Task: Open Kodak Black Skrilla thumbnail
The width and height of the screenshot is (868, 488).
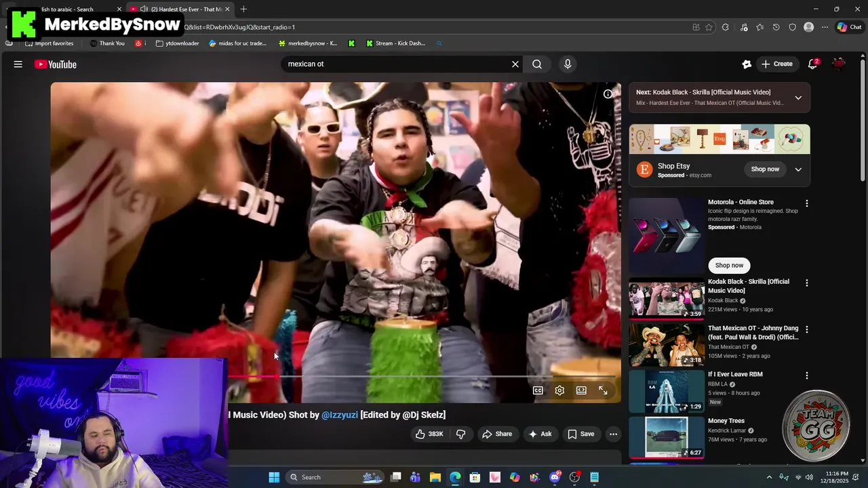Action: click(667, 298)
